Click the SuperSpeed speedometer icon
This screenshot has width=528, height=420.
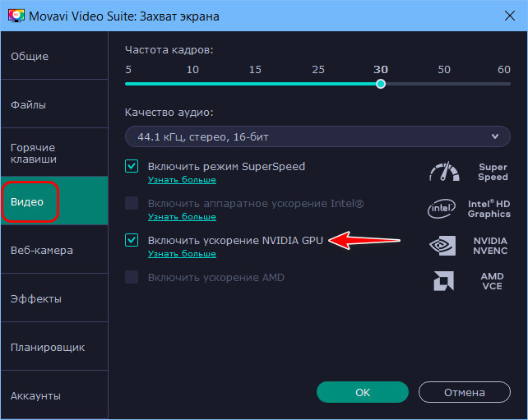pyautogui.click(x=444, y=172)
